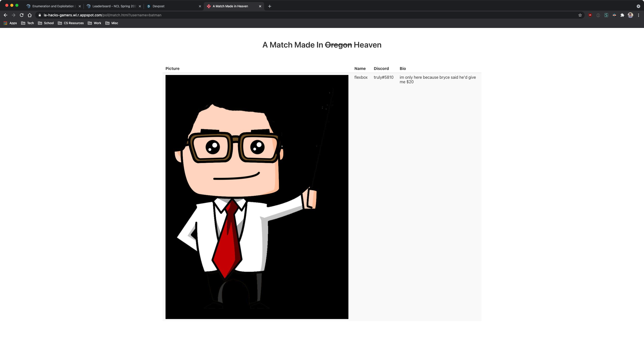
Task: Open a new tab with plus button
Action: [270, 6]
